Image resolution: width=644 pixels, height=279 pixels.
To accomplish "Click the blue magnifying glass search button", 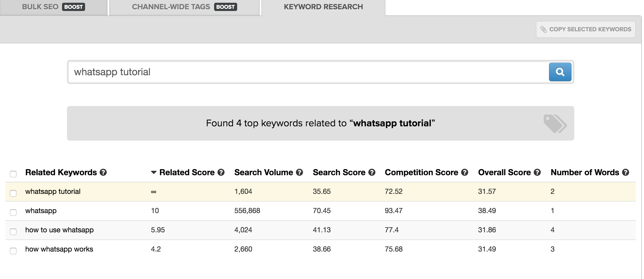I will 560,72.
